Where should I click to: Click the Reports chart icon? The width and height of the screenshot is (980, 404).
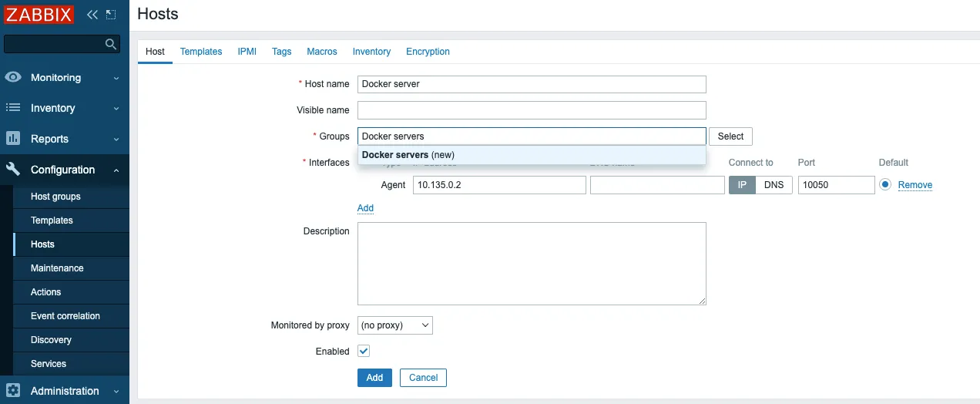[13, 139]
